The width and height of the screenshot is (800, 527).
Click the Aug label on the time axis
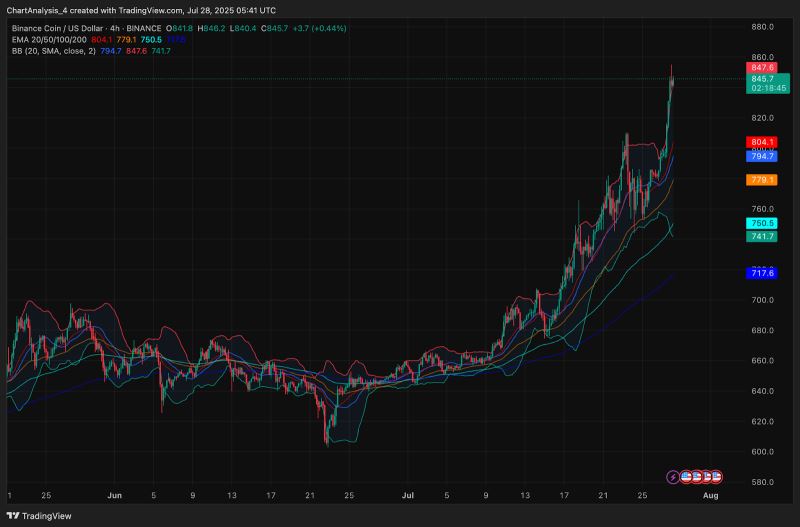click(x=710, y=495)
